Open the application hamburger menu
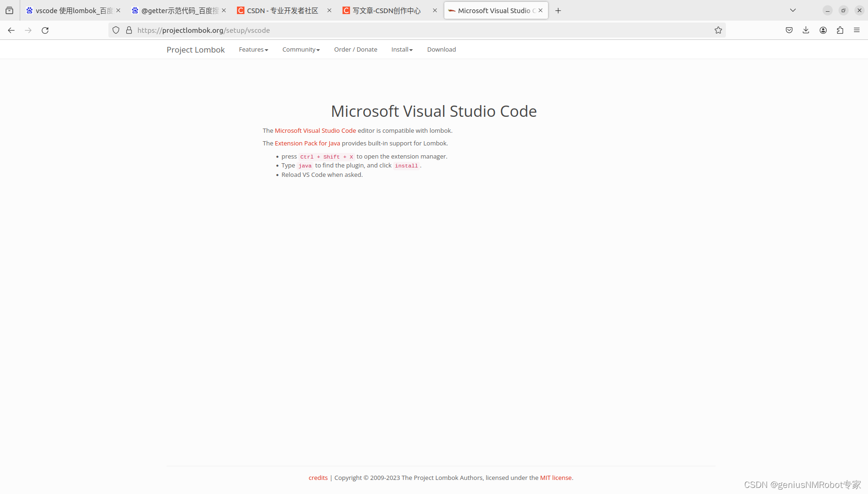 [857, 30]
